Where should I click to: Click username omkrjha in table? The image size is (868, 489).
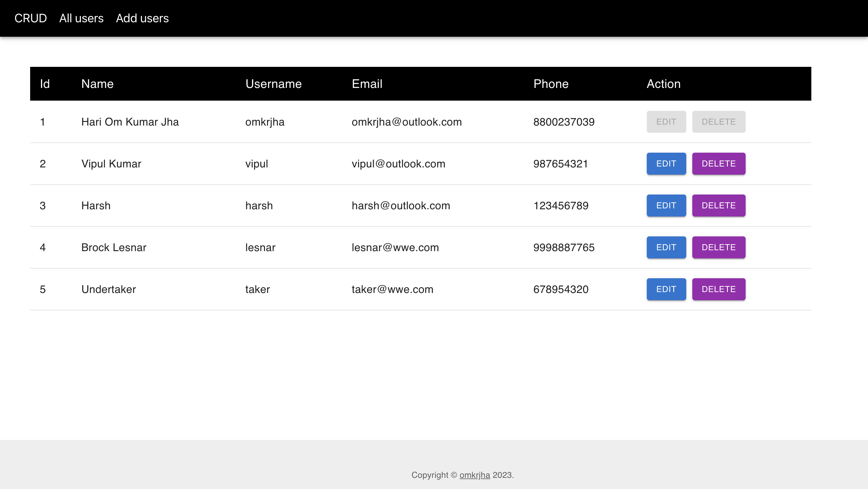pos(265,122)
